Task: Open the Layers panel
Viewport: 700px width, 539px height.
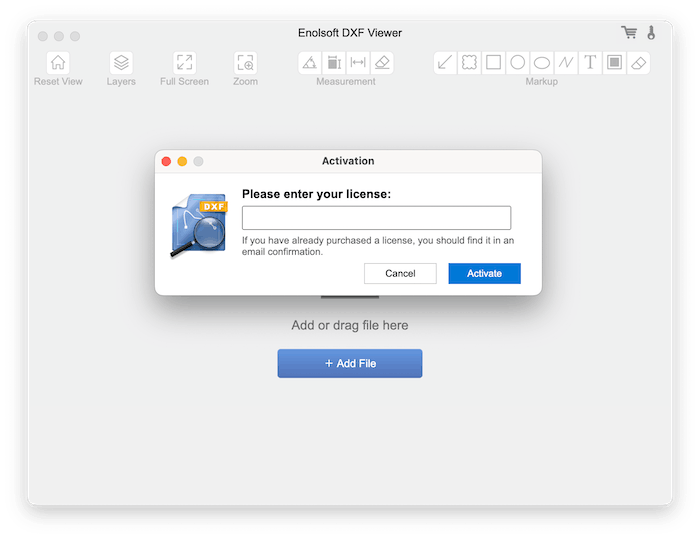Action: coord(121,63)
